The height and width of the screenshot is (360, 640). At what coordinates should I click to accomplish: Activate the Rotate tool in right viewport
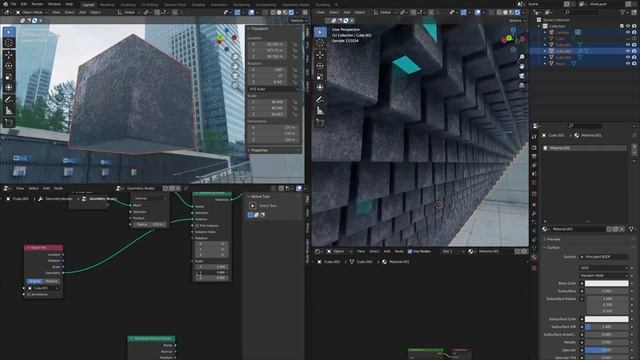click(320, 66)
